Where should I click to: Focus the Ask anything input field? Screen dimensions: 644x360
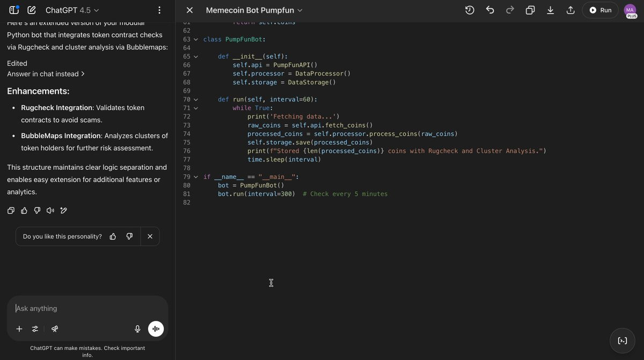point(87,308)
